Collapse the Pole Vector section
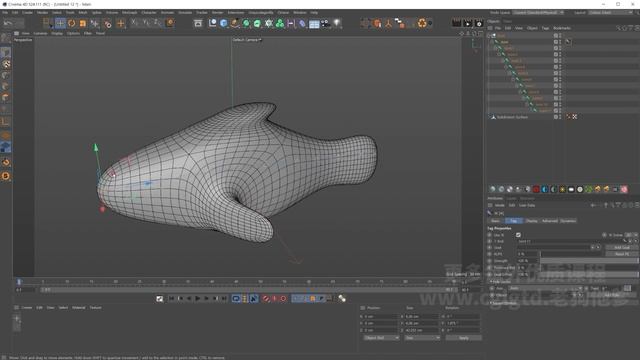This screenshot has width=640, height=360. 491,281
